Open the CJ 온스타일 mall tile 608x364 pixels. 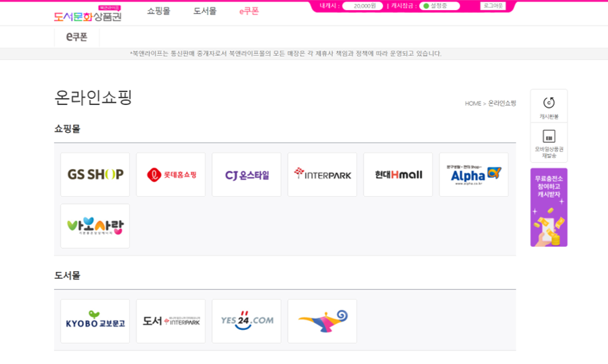246,175
